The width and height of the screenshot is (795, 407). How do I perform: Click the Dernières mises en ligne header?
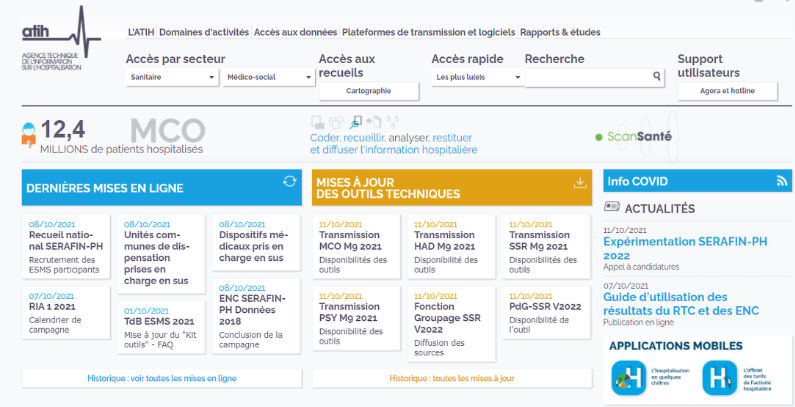tap(162, 188)
